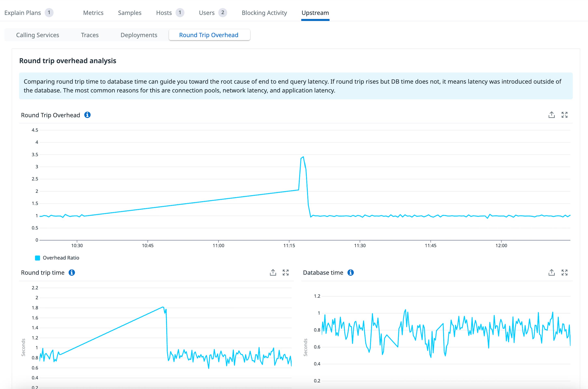Show info tooltip for Round trip time

click(x=72, y=272)
